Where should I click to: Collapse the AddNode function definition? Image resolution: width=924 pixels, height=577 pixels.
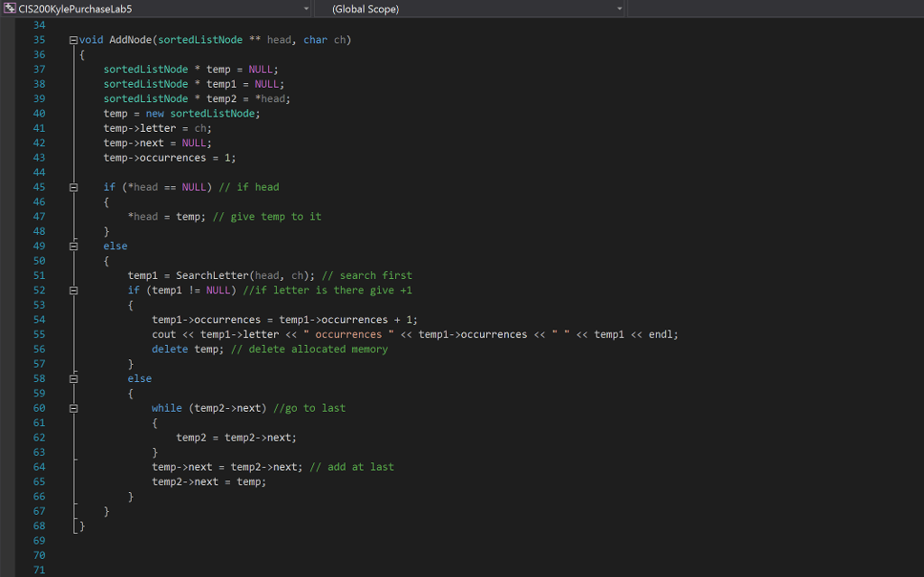coord(73,40)
